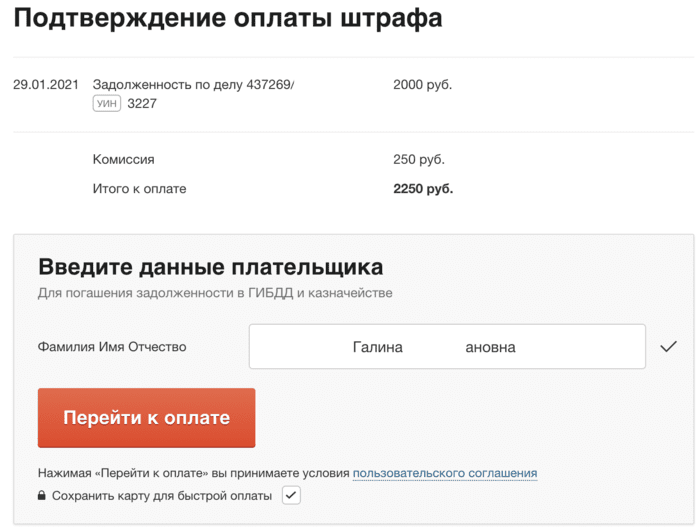700x532 pixels.
Task: Untick the save card checkbox
Action: point(291,495)
